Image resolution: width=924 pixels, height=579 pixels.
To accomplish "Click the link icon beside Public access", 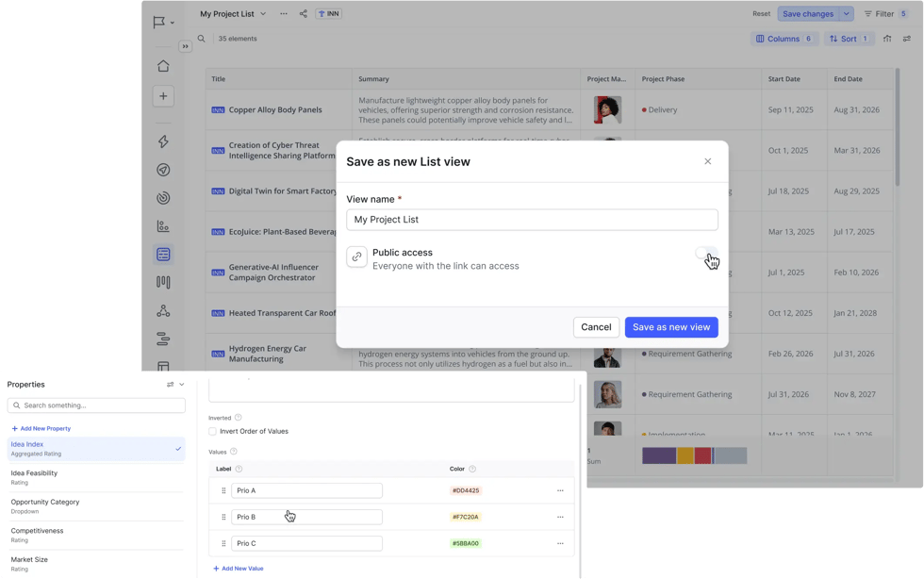I will pyautogui.click(x=356, y=257).
